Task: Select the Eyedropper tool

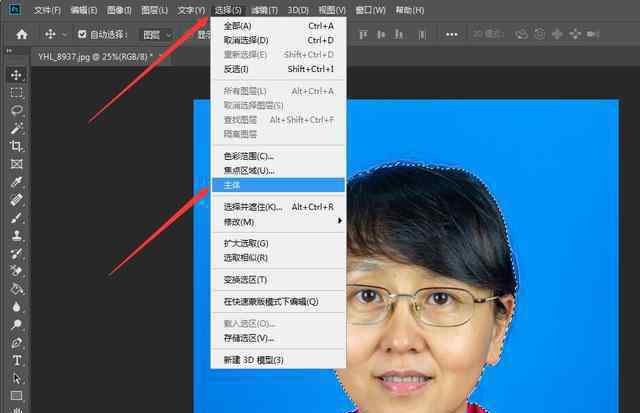Action: pyautogui.click(x=16, y=182)
